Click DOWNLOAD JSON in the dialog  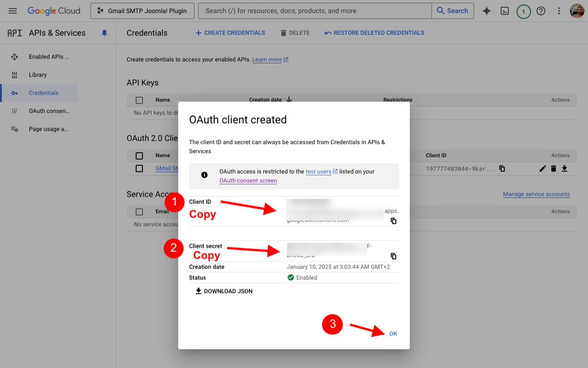[224, 292]
